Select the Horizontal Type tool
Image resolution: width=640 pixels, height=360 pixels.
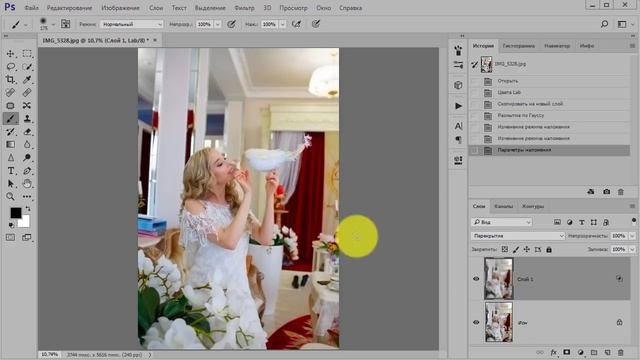(x=11, y=171)
